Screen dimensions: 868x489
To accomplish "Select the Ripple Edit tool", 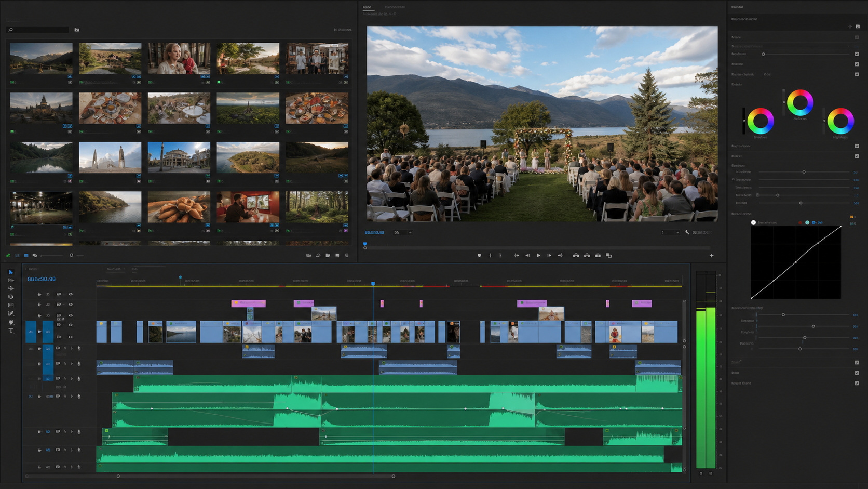I will 11,288.
